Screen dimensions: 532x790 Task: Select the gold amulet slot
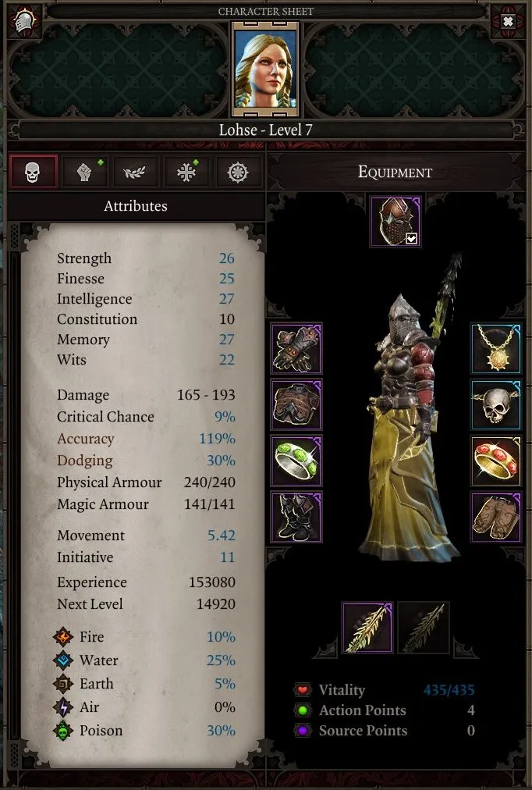(496, 349)
